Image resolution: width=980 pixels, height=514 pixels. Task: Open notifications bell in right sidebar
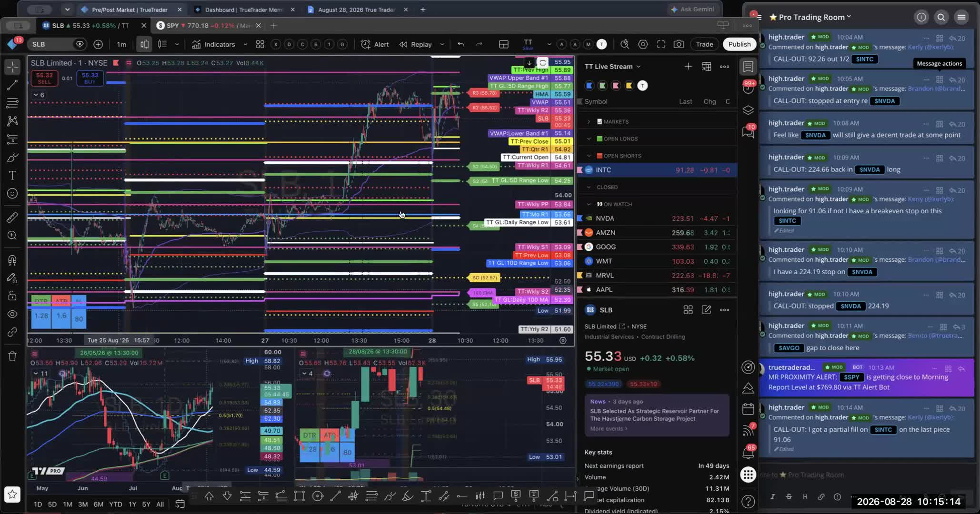[748, 453]
